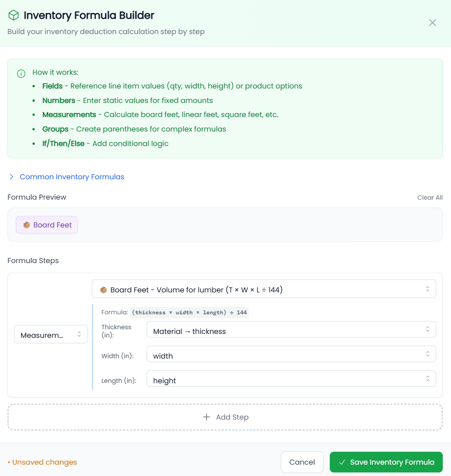Click Add Step to append a formula step

(x=225, y=417)
